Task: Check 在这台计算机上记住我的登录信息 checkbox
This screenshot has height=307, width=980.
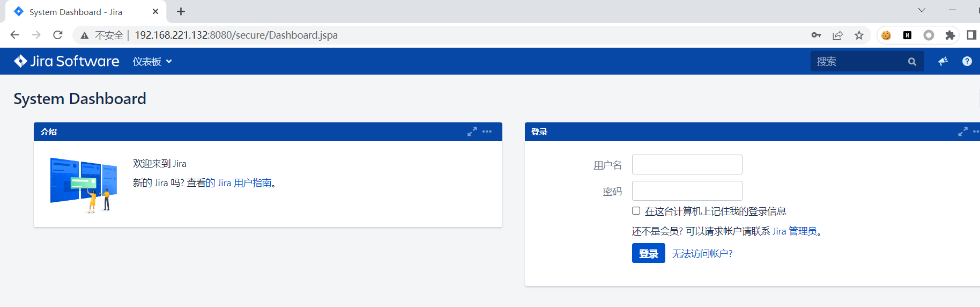Action: pos(636,211)
